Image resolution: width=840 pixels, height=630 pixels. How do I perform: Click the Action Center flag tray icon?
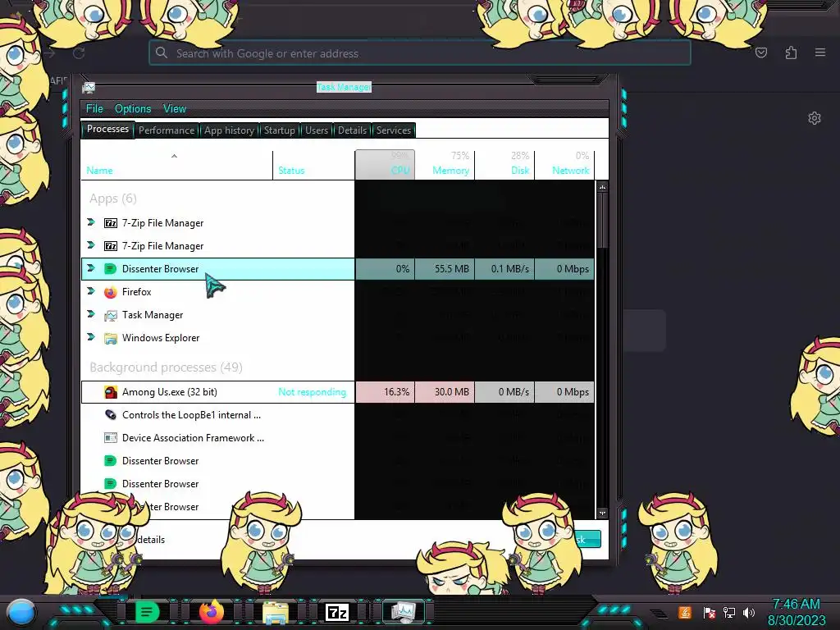click(x=710, y=612)
